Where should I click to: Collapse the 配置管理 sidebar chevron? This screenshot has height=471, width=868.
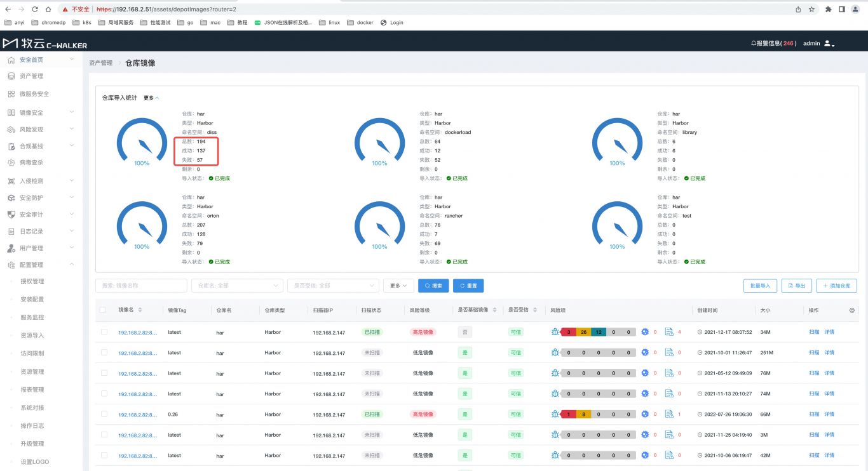click(72, 265)
